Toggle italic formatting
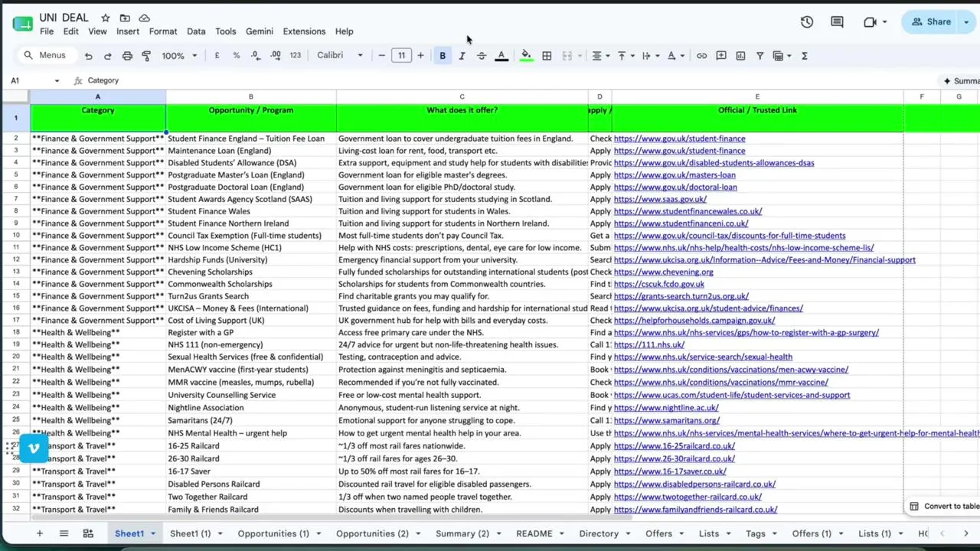 click(462, 56)
